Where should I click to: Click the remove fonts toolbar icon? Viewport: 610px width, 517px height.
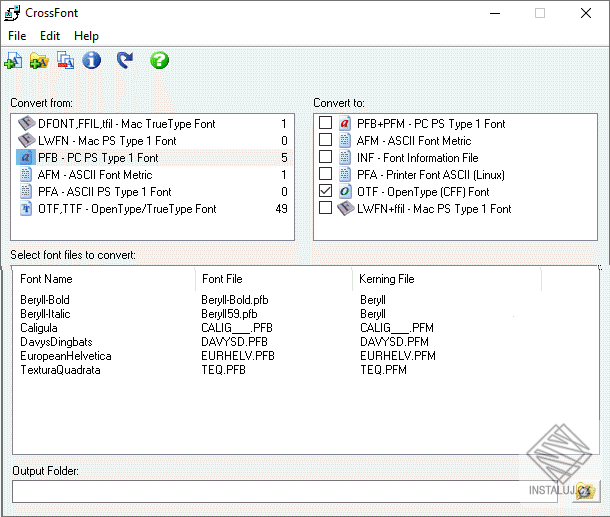66,61
